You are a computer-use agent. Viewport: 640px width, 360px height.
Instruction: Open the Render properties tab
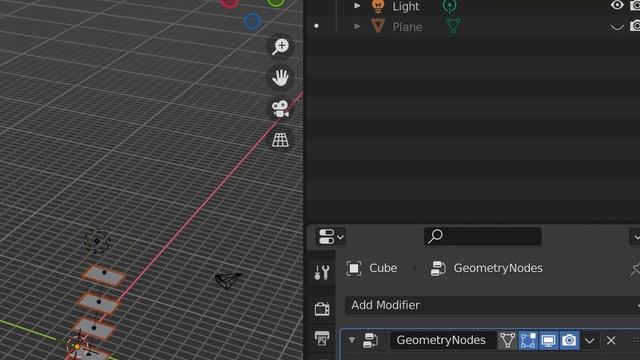322,309
